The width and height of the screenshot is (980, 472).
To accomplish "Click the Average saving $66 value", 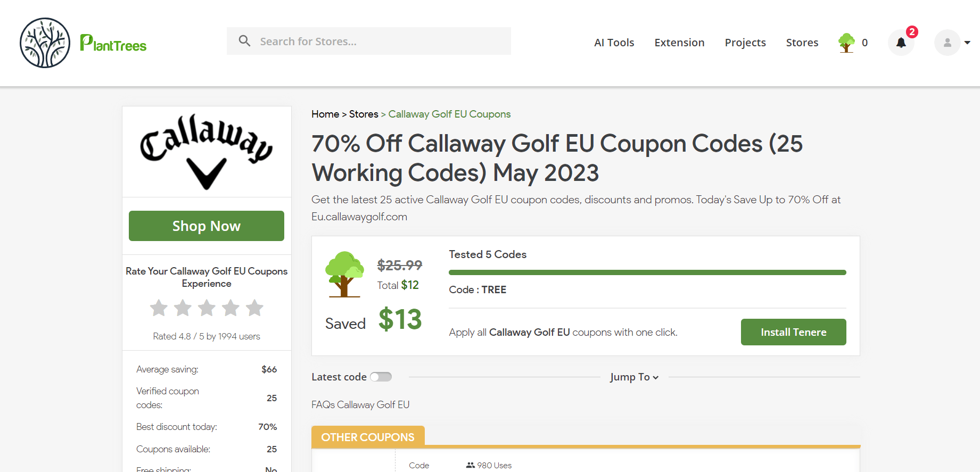I will coord(269,369).
